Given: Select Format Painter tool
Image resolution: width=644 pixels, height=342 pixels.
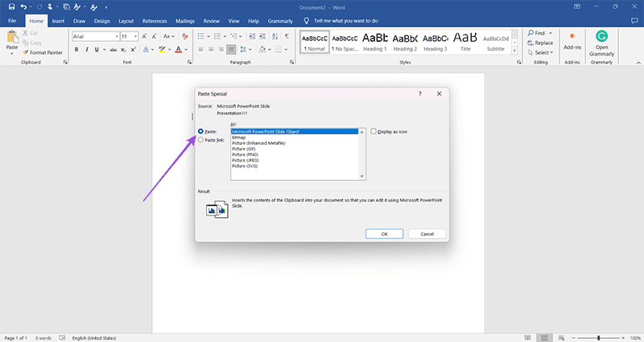Looking at the screenshot, I should 43,52.
